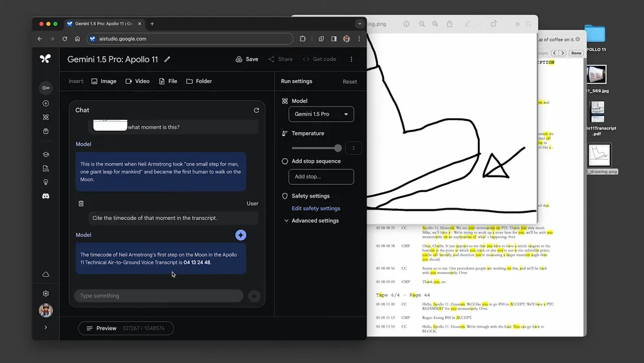Click markup pen icon in Preview window
This screenshot has height=363, width=644.
click(x=468, y=25)
